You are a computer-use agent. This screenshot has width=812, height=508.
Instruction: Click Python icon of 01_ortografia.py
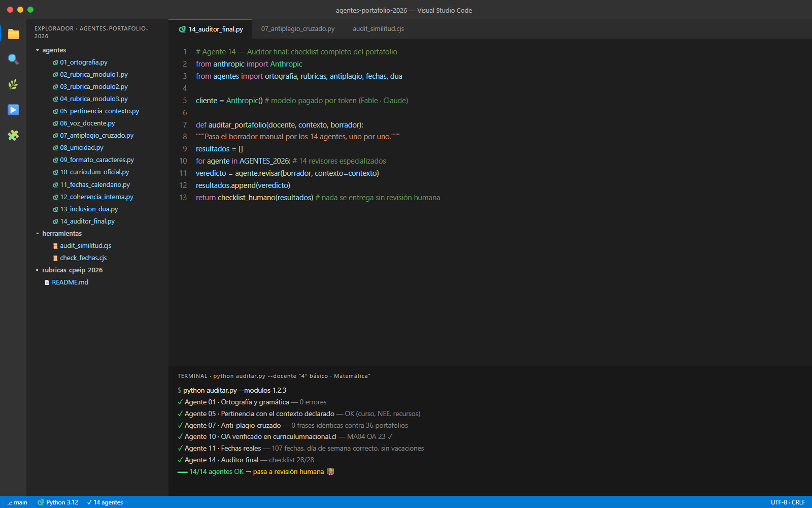coord(55,62)
